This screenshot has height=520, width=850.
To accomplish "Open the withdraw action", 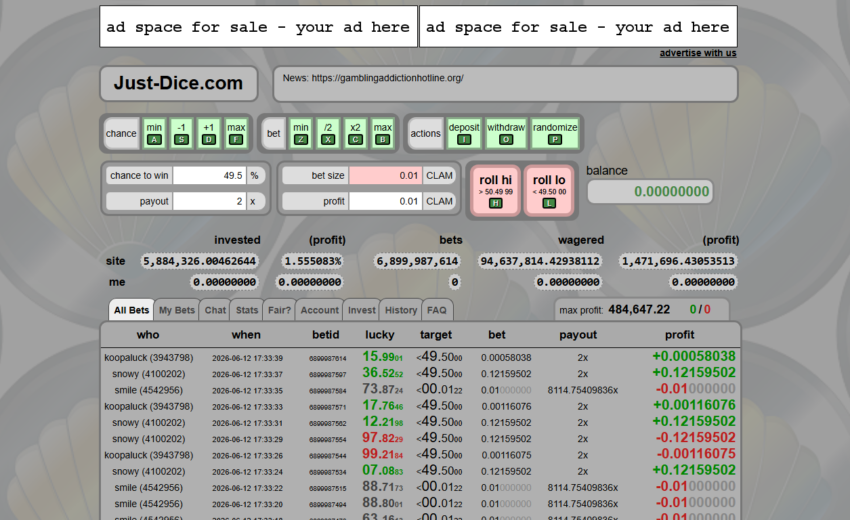I will pos(506,133).
